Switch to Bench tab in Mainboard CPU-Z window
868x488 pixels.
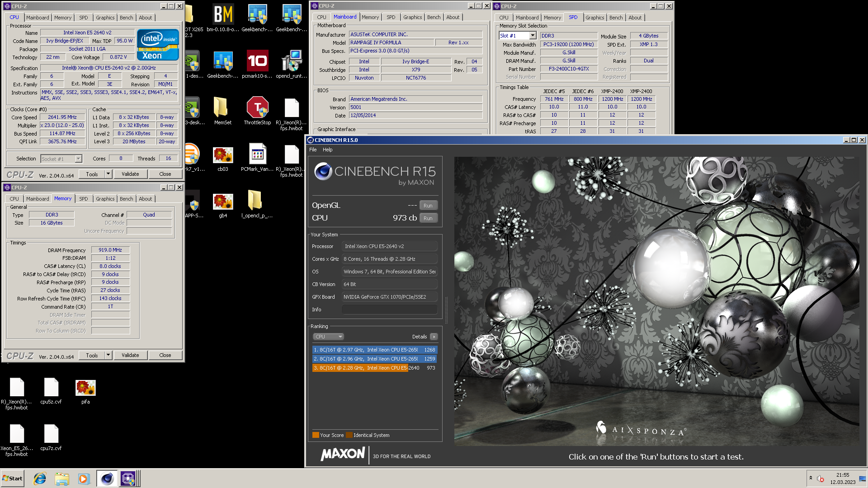[x=434, y=17]
